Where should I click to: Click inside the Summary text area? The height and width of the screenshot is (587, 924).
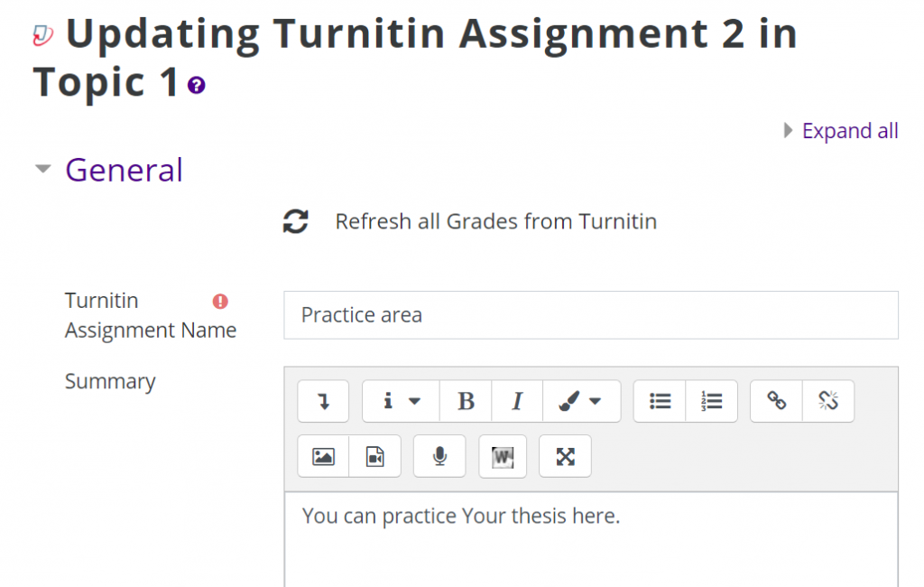(590, 542)
